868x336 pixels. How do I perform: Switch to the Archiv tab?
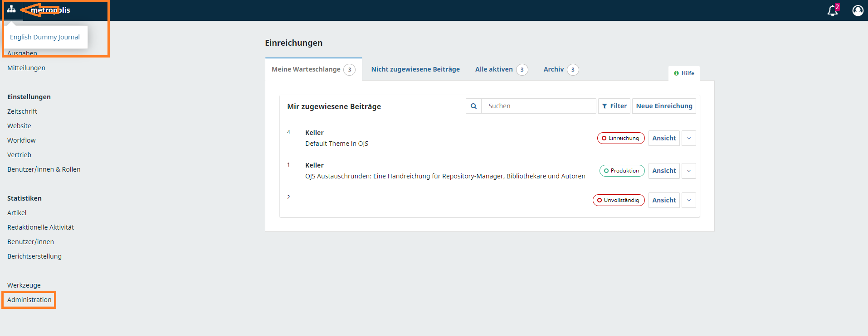coord(554,69)
